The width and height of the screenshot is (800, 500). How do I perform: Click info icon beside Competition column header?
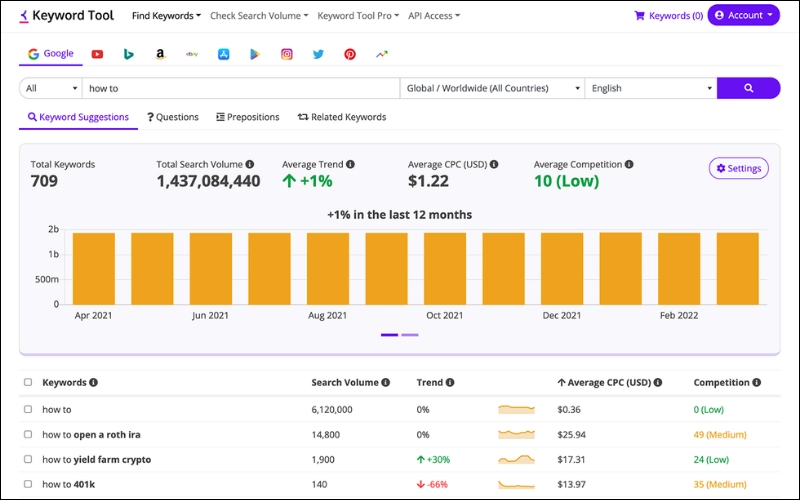(757, 383)
